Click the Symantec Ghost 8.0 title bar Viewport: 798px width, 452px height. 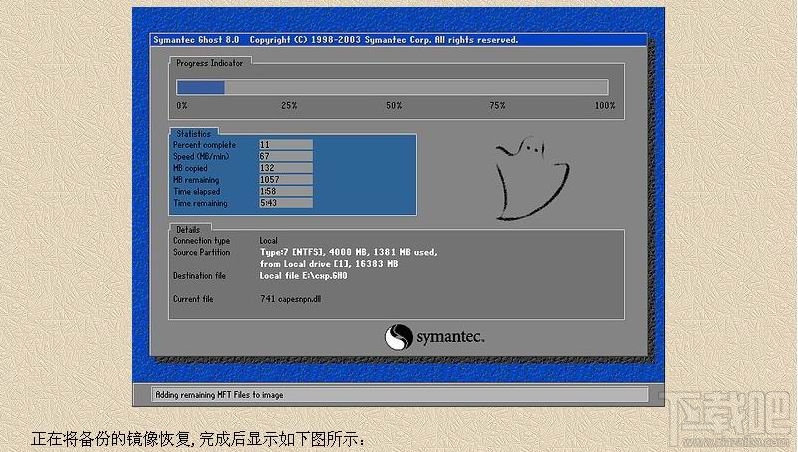[399, 40]
